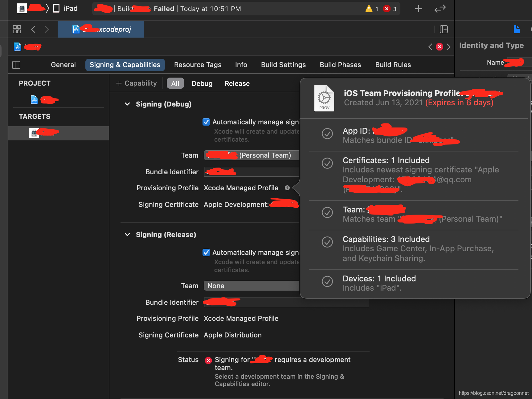Toggle the project and targets sidebar icon

point(16,65)
